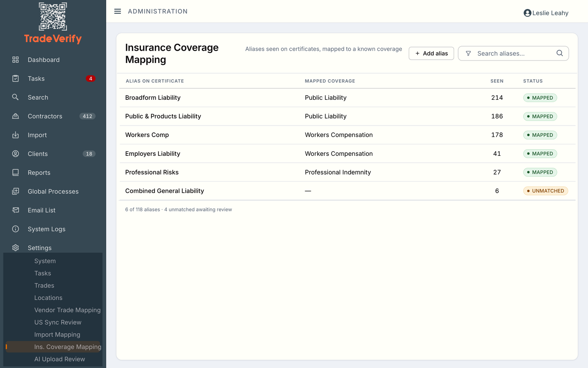Click the System Logs info icon
The height and width of the screenshot is (368, 588).
pyautogui.click(x=16, y=229)
